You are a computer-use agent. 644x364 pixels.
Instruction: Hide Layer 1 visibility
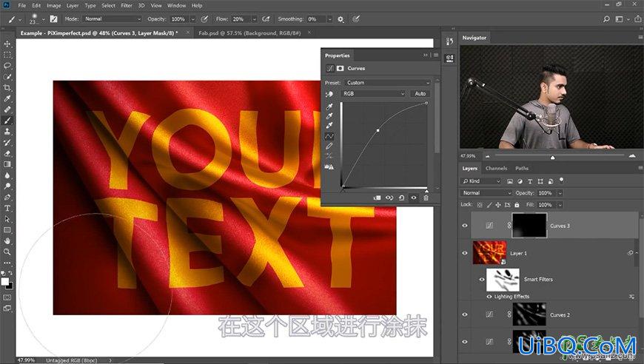[465, 253]
